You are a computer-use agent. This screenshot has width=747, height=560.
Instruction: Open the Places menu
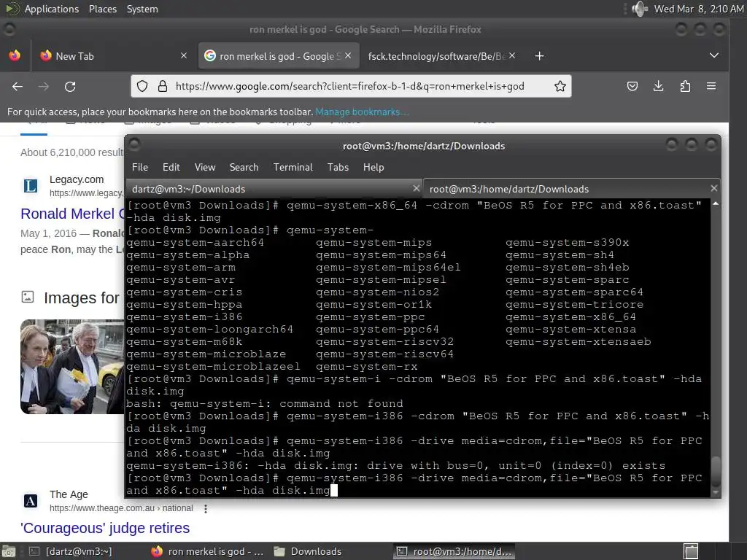click(x=102, y=9)
